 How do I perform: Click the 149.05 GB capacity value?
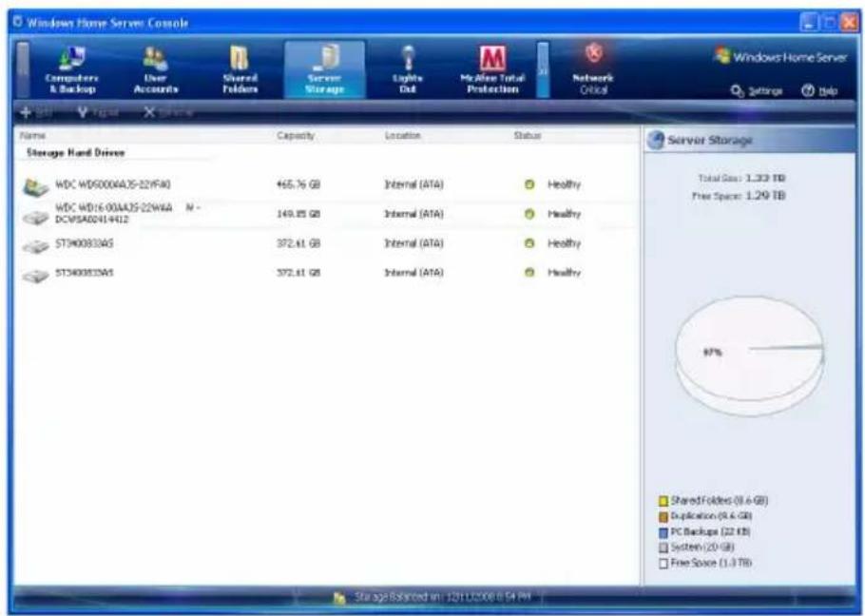(298, 214)
